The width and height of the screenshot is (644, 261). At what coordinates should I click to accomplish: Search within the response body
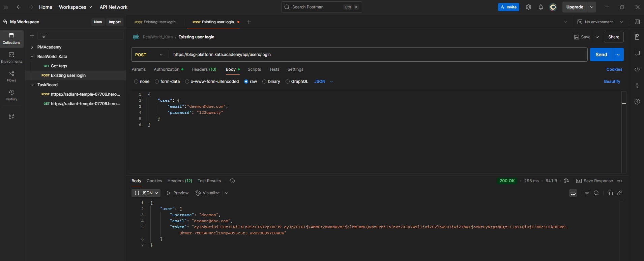coord(596,193)
